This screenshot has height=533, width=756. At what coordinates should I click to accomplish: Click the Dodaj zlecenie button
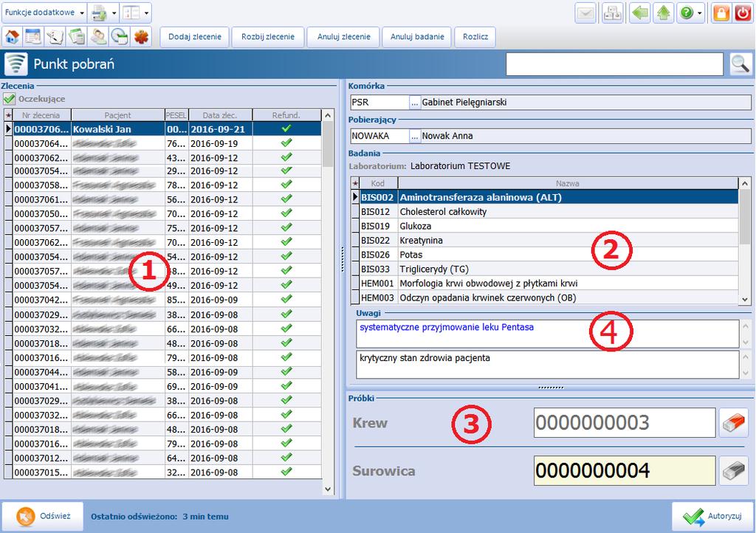point(195,37)
